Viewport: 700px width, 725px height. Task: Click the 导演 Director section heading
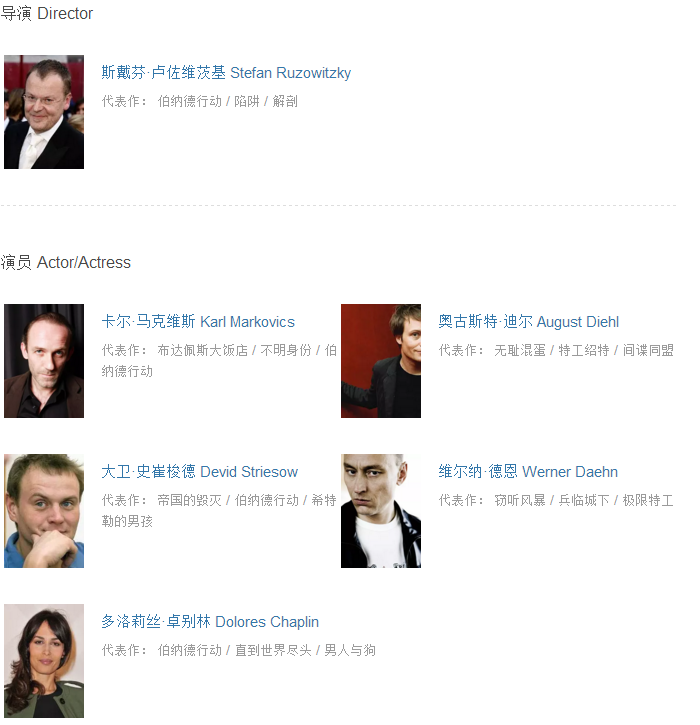point(47,13)
